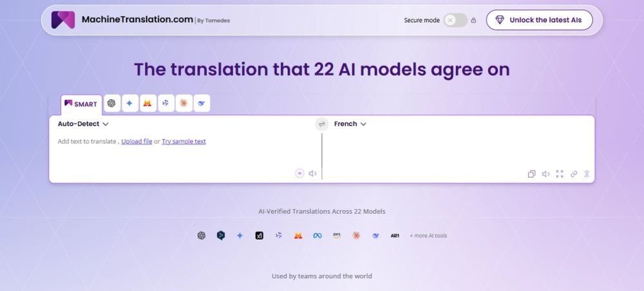This screenshot has width=644, height=291.
Task: Click the AWS logo in the AI tools row
Action: [x=337, y=236]
